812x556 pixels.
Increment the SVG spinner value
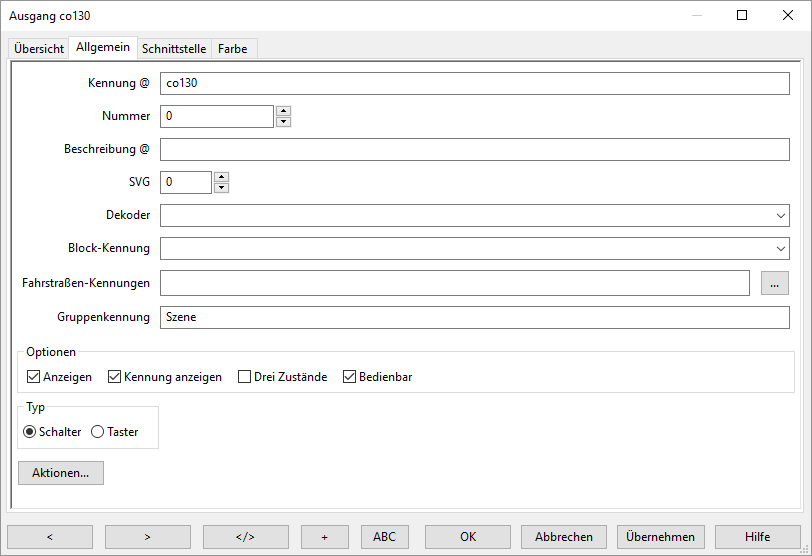221,177
